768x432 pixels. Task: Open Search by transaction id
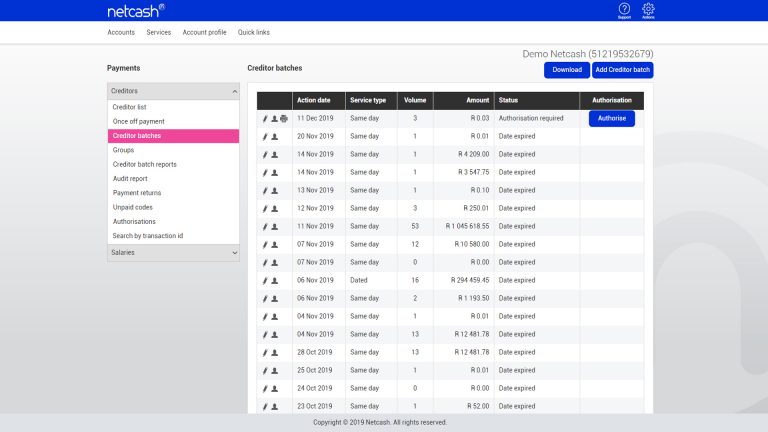click(147, 236)
